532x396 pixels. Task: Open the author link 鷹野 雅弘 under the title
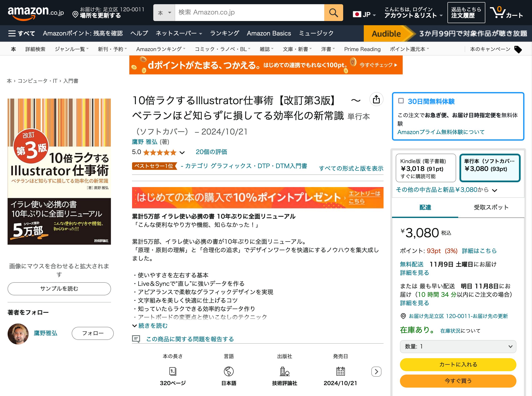(x=145, y=142)
